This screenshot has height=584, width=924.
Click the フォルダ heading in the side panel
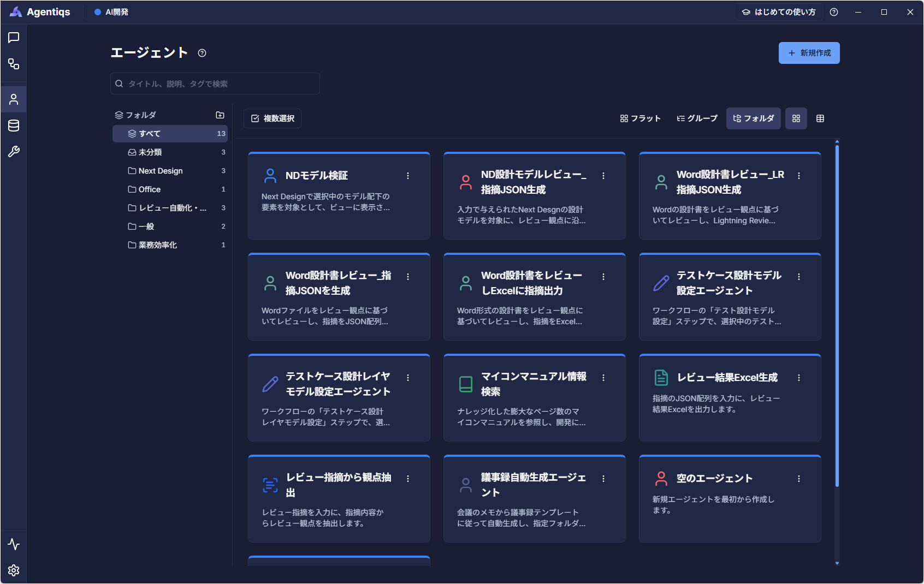coord(141,115)
